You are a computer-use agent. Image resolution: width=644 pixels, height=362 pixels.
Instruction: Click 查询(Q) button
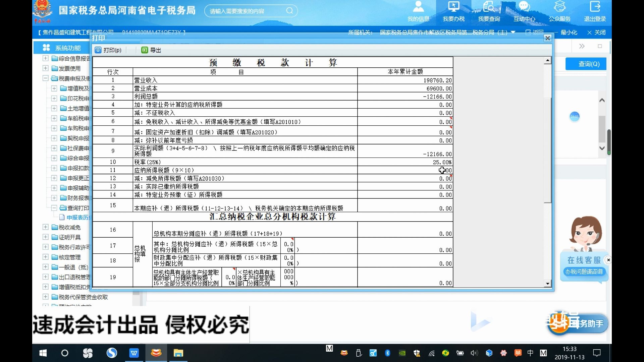(586, 64)
